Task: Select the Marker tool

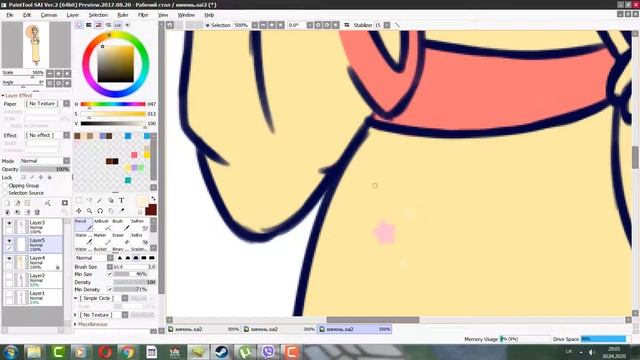Action: click(x=102, y=239)
